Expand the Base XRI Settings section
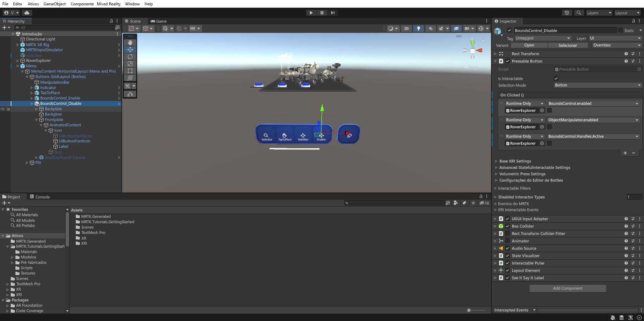The height and width of the screenshot is (321, 644). point(496,161)
